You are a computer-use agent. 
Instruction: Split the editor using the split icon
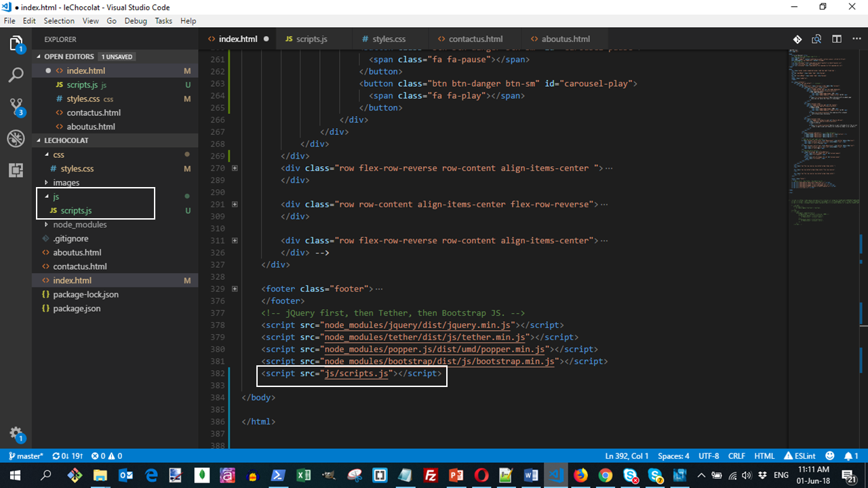[837, 39]
